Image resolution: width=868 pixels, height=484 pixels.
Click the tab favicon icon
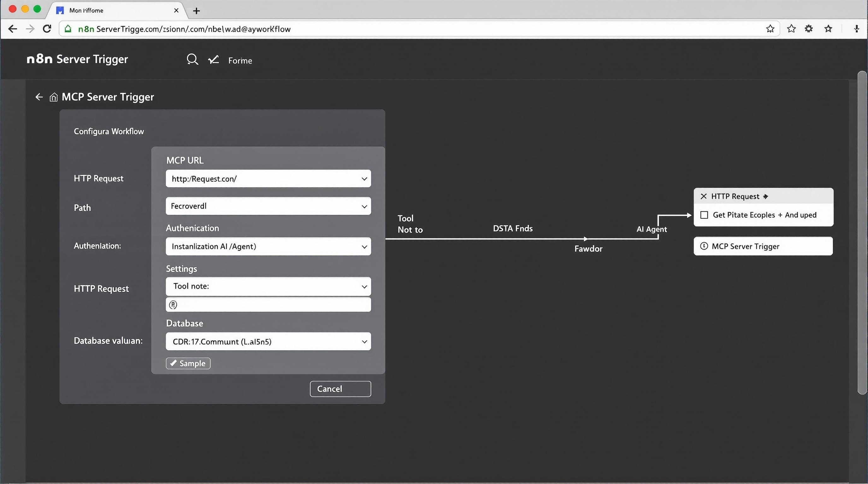(60, 10)
